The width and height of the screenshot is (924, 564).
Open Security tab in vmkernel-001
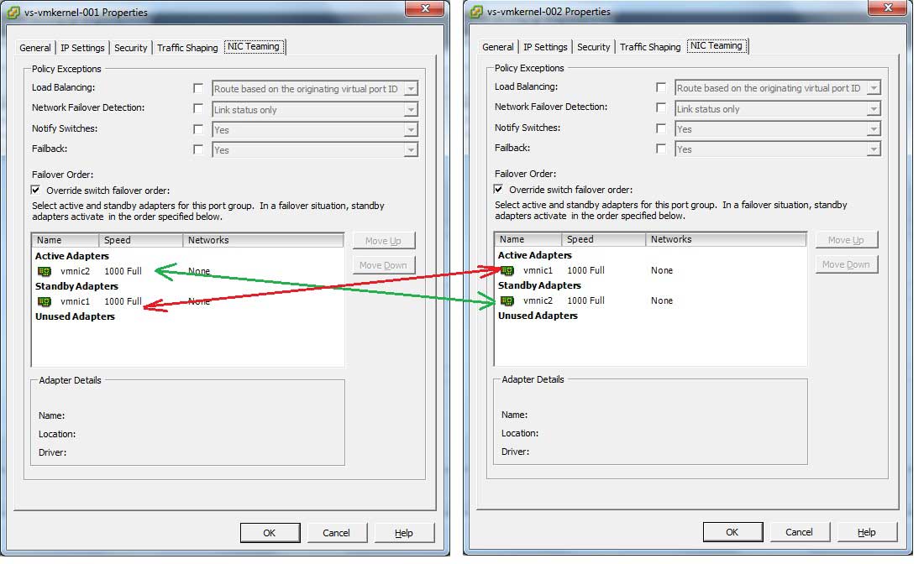131,48
